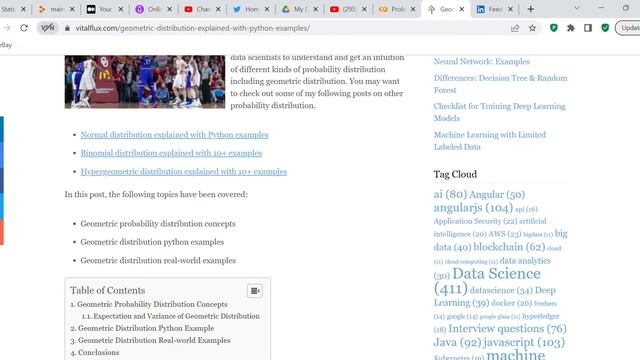Open Hypergeometric distribution explained with 10+ examples link
Image resolution: width=640 pixels, height=360 pixels.
184,171
